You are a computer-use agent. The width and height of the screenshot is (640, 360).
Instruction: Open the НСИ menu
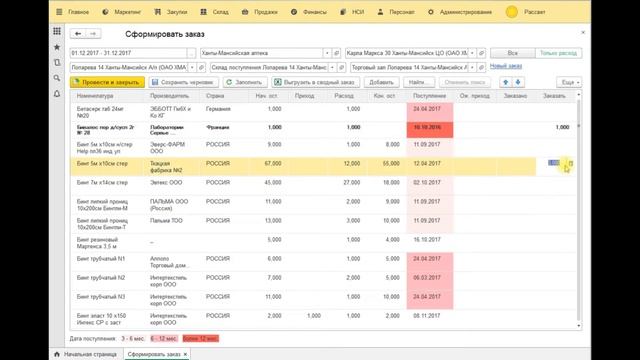pos(352,12)
